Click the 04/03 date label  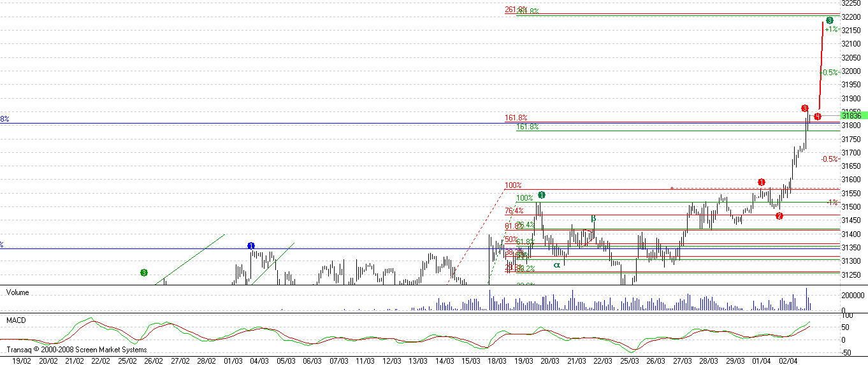(x=259, y=360)
